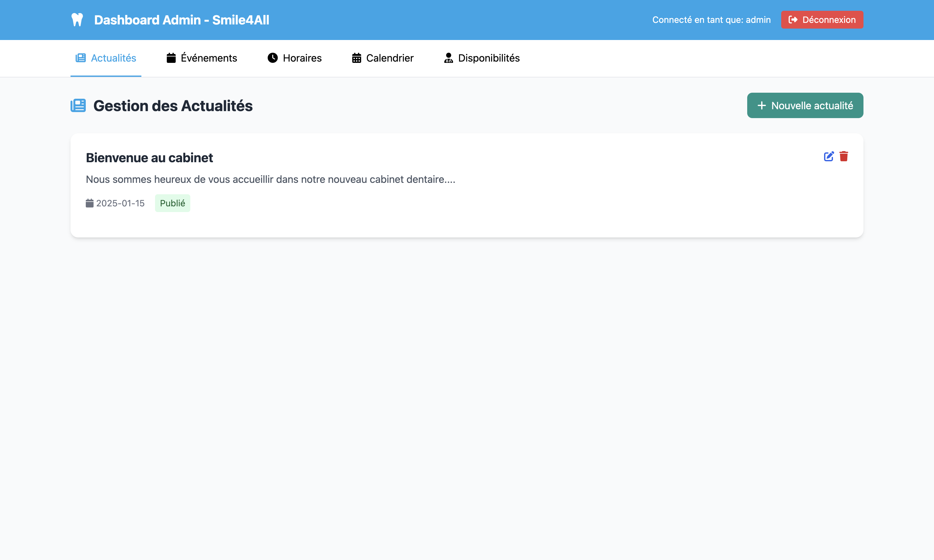Click the person icon beside Disponibilités

[x=448, y=58]
